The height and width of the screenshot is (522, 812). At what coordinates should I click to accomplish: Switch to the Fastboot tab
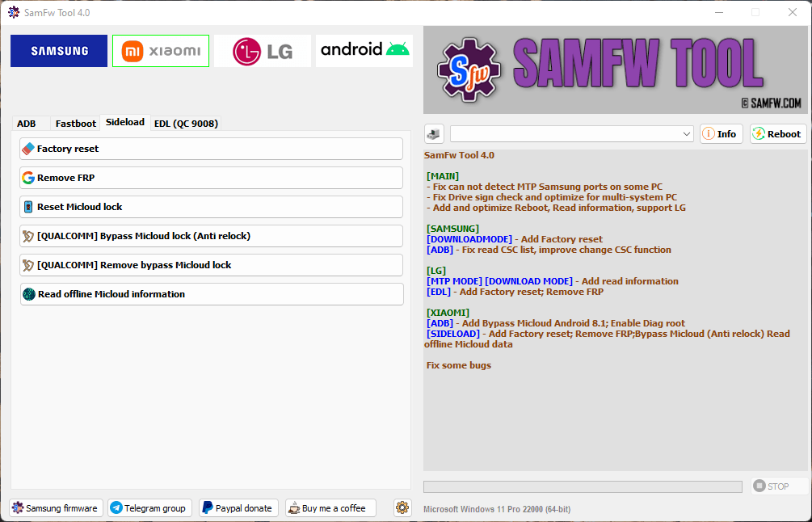[76, 124]
